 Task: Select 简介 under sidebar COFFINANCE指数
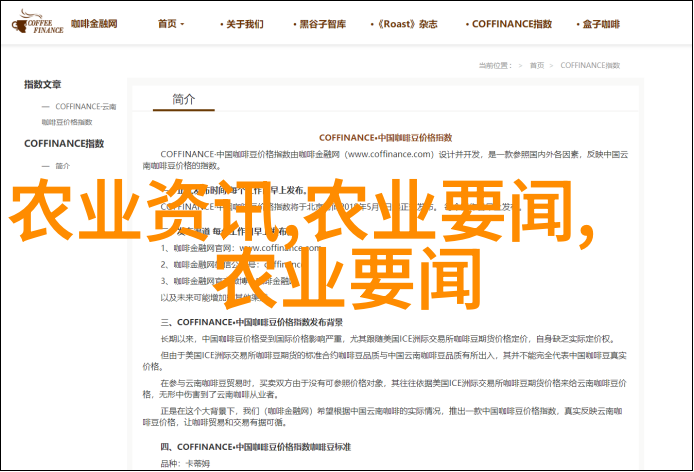point(62,166)
